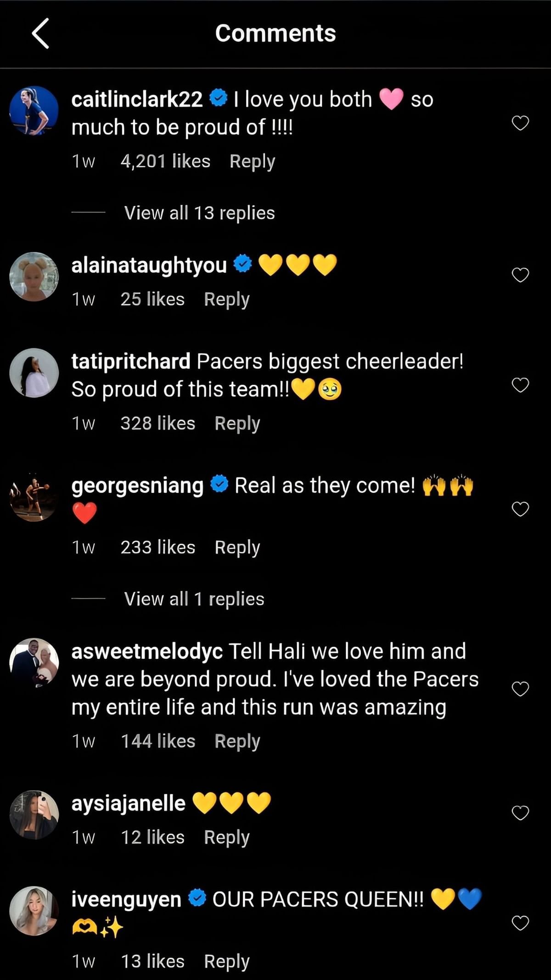The image size is (551, 980).
Task: Tap the back arrow icon
Action: pos(40,34)
